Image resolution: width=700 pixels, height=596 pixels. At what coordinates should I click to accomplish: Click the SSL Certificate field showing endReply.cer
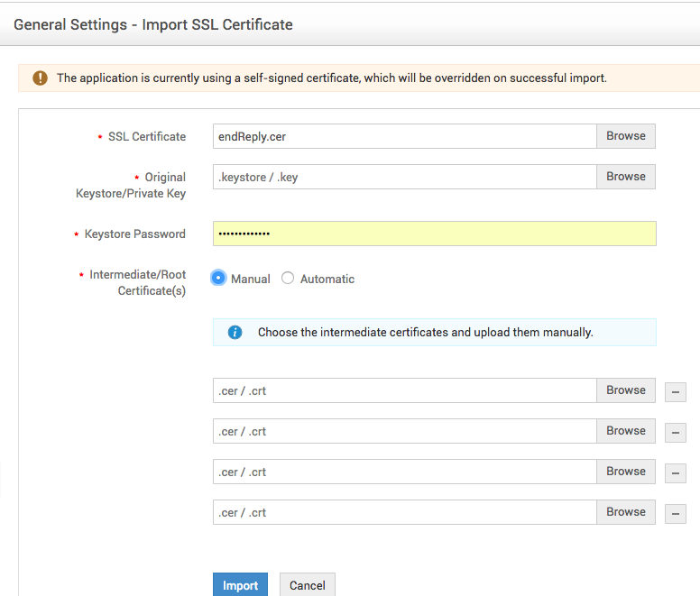[404, 136]
